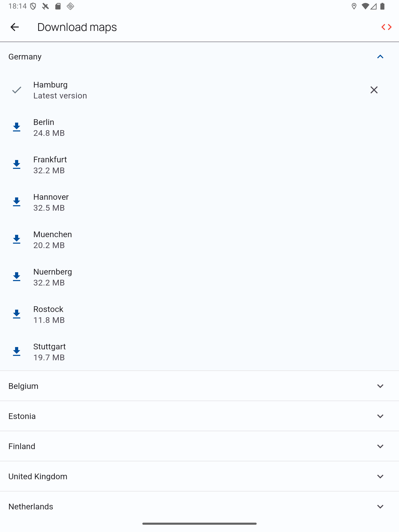Expand the Belgium section

click(380, 386)
